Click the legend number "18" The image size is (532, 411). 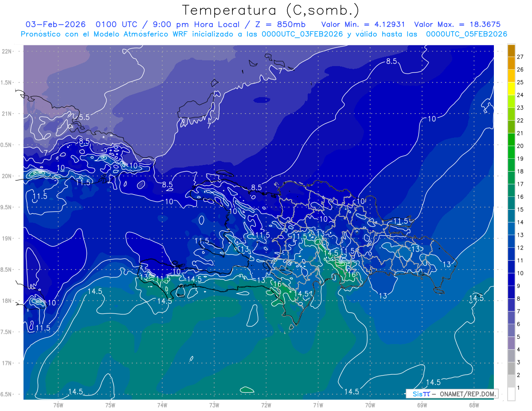(520, 172)
